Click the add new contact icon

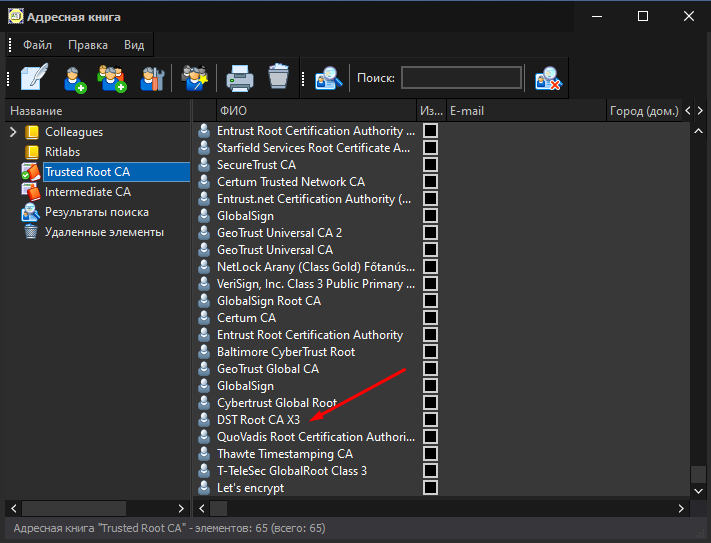(x=74, y=78)
